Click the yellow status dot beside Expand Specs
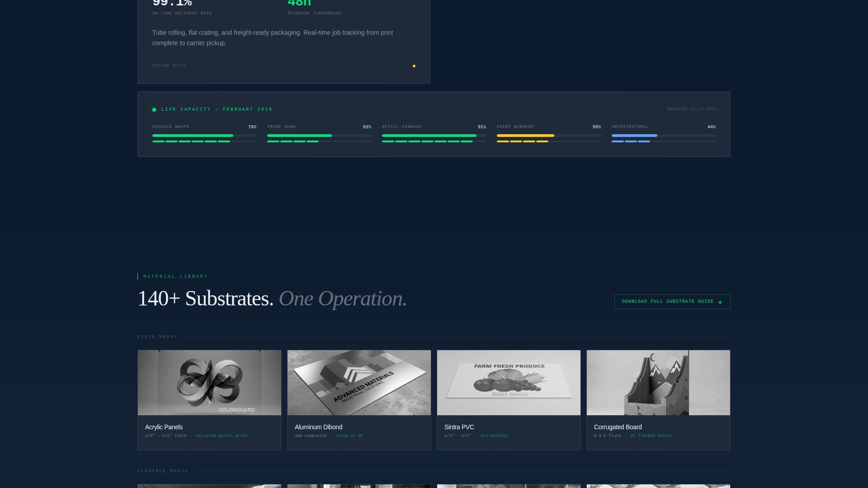 click(414, 66)
